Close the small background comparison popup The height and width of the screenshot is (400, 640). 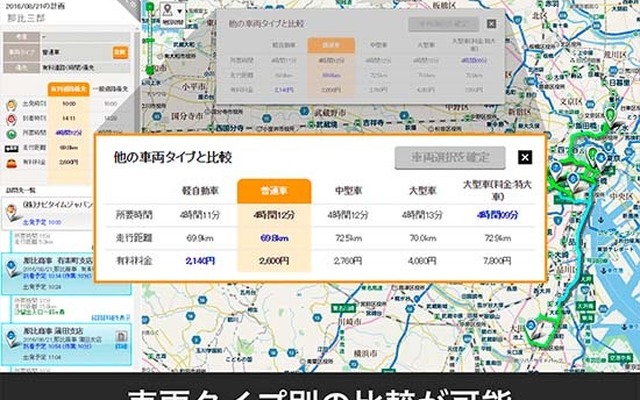tap(491, 24)
